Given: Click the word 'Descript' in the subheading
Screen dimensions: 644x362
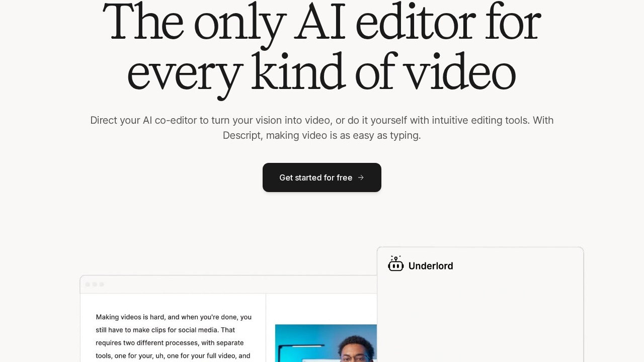Looking at the screenshot, I should (x=242, y=135).
